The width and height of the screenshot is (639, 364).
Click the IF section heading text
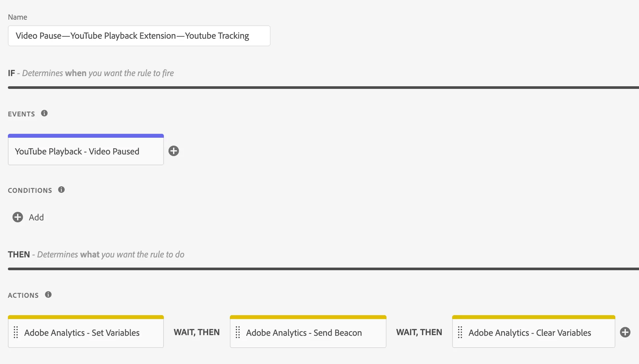click(x=91, y=73)
